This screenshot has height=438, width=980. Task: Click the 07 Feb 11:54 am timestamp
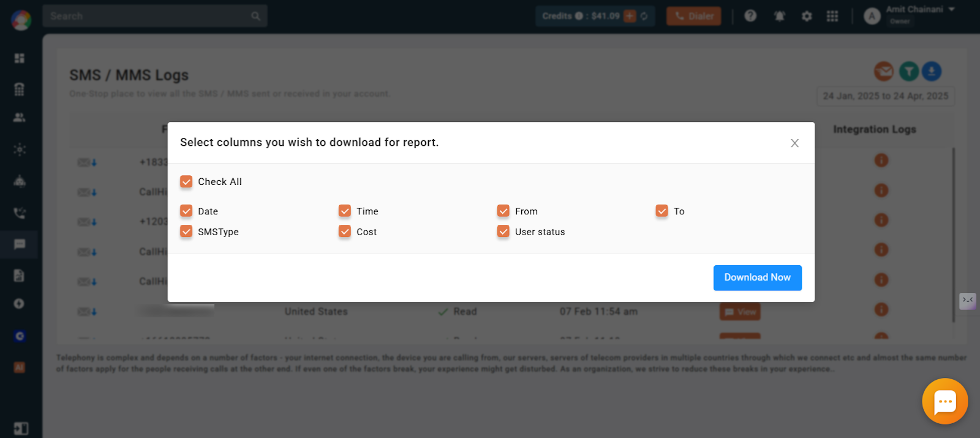(x=598, y=312)
